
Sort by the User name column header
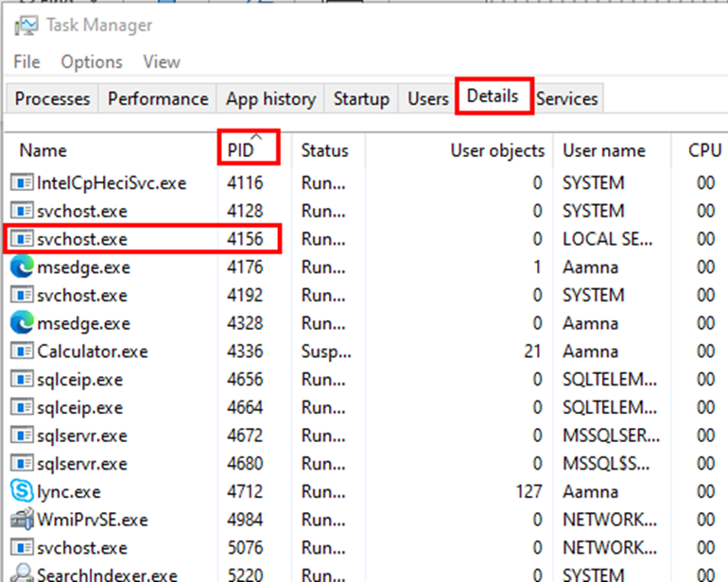pos(612,150)
